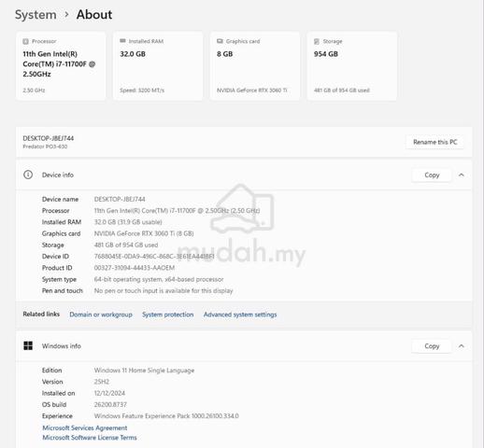This screenshot has width=484, height=448.
Task: Copy the Windows info details
Action: [x=432, y=346]
